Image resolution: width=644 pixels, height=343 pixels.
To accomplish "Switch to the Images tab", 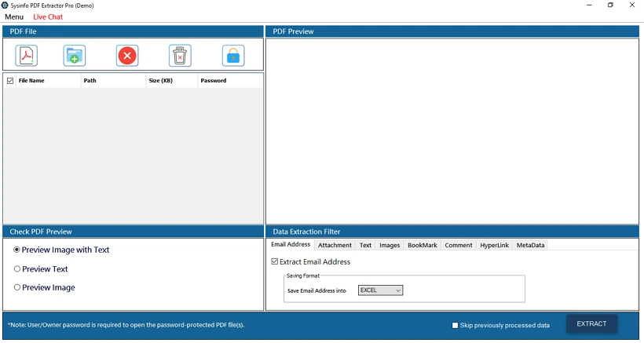I will [390, 245].
